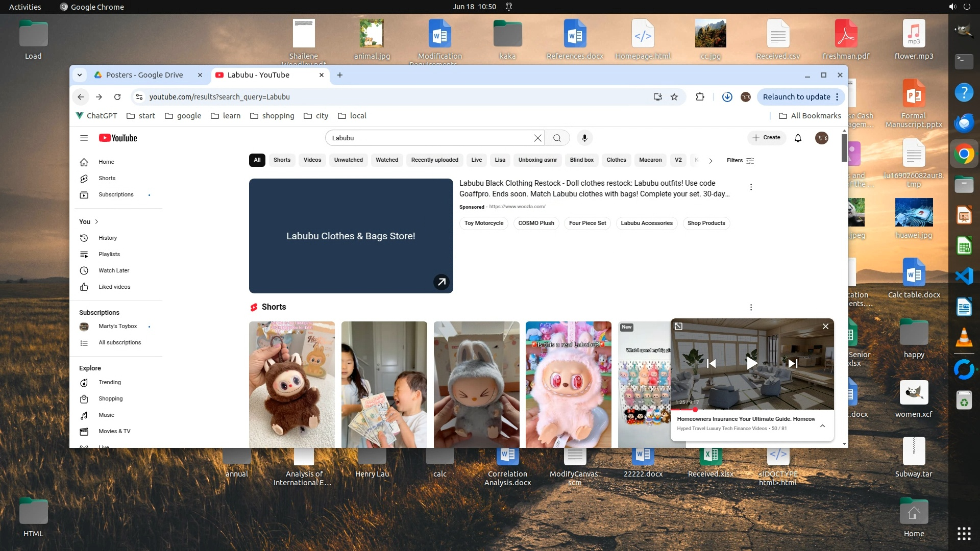Screen dimensions: 980x551
Task: Click the Create button
Action: 766,138
